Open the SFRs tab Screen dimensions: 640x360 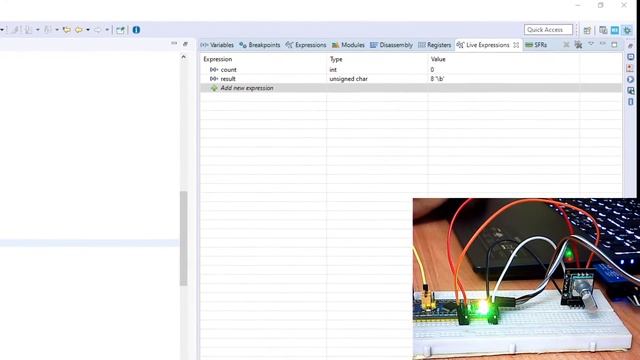tap(536, 45)
